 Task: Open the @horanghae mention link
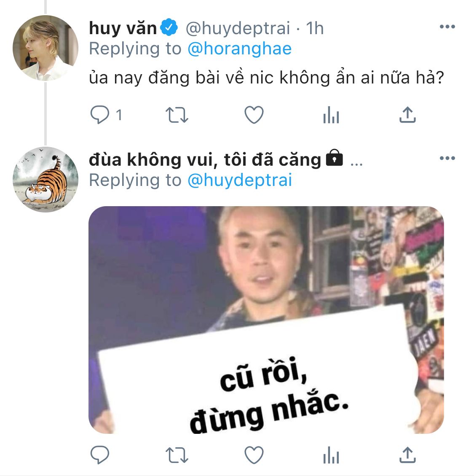(x=240, y=49)
